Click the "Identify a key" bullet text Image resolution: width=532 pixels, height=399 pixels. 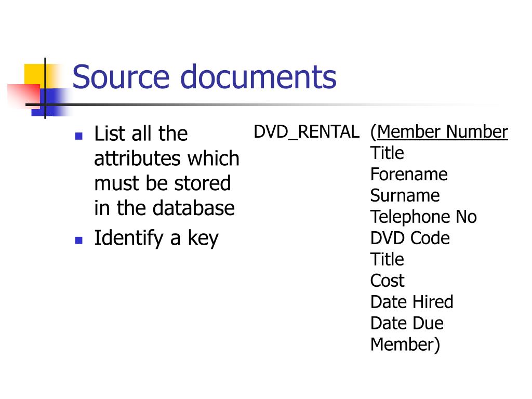pos(156,238)
